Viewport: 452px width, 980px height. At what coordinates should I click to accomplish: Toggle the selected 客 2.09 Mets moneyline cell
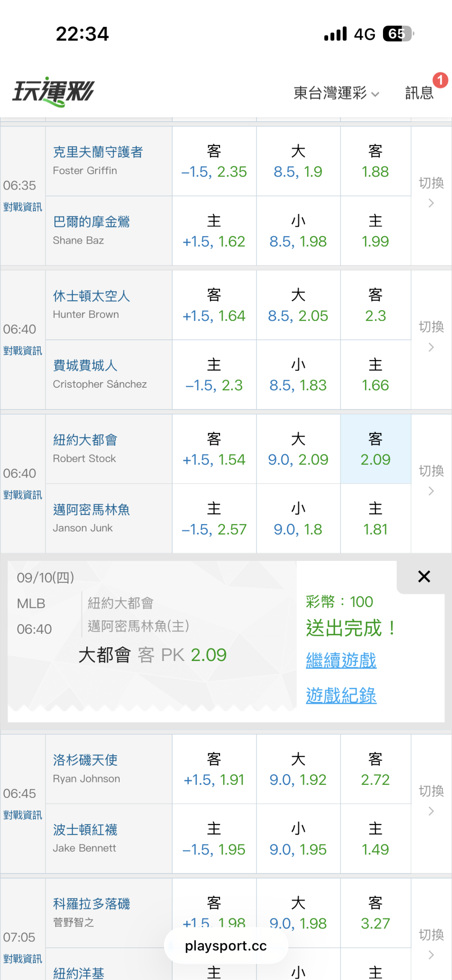[375, 449]
